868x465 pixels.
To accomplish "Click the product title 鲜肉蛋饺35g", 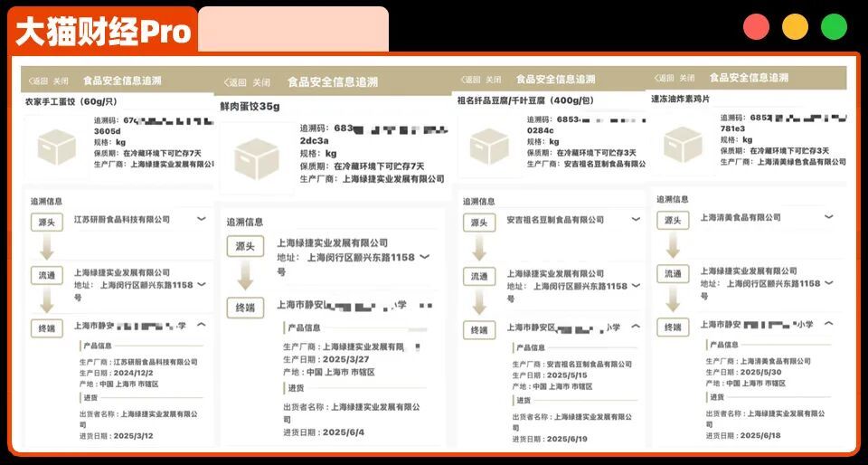I will point(250,107).
